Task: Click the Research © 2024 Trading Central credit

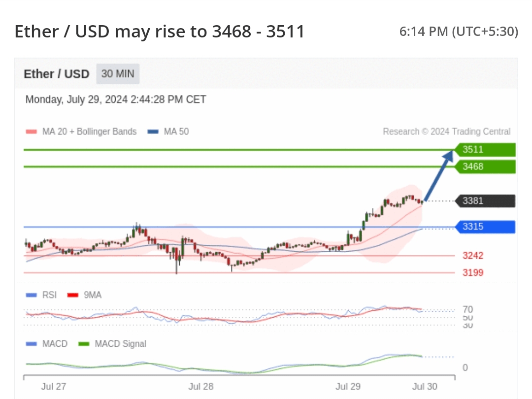Action: (x=446, y=132)
